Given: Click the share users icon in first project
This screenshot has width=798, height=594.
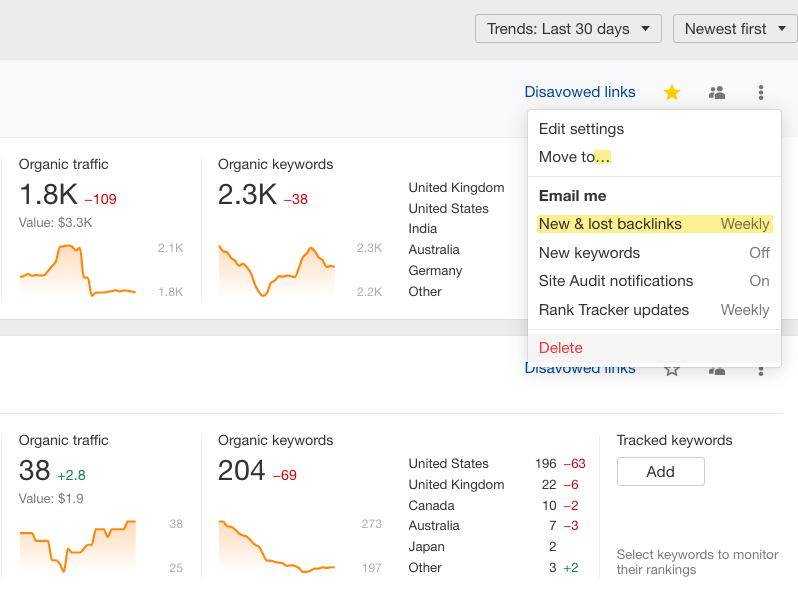Looking at the screenshot, I should pyautogui.click(x=717, y=92).
